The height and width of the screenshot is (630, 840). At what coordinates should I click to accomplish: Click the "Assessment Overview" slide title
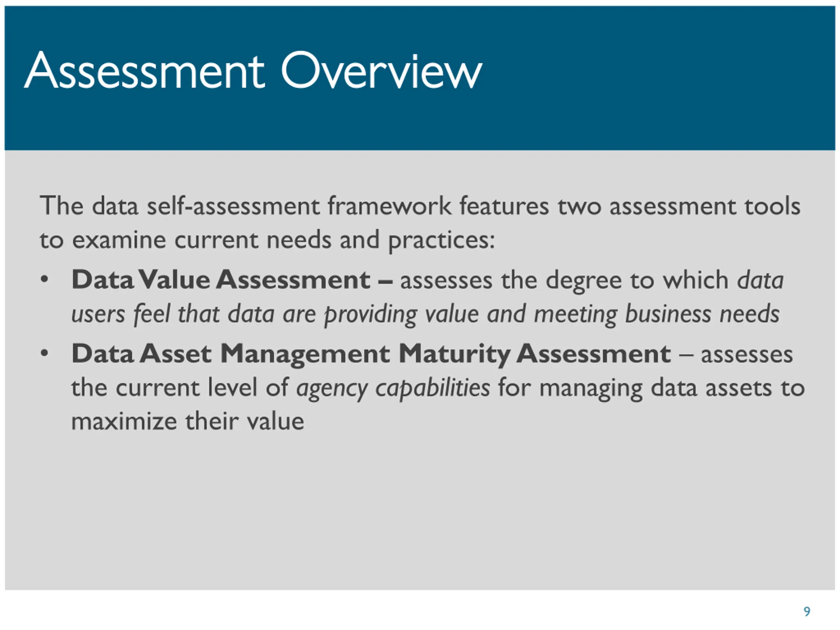coord(253,71)
